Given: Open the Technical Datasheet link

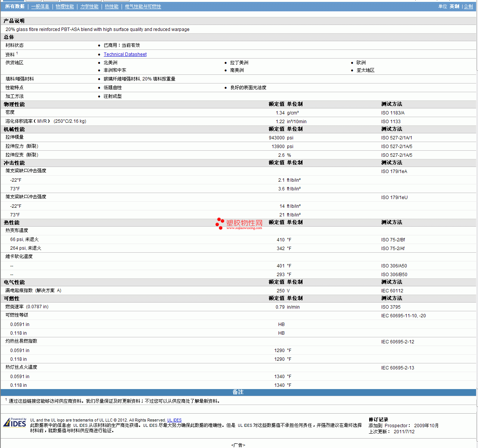Looking at the screenshot, I should pos(125,54).
